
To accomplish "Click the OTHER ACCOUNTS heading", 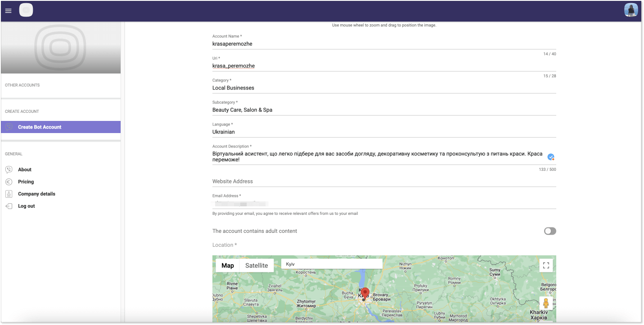I will click(x=22, y=85).
